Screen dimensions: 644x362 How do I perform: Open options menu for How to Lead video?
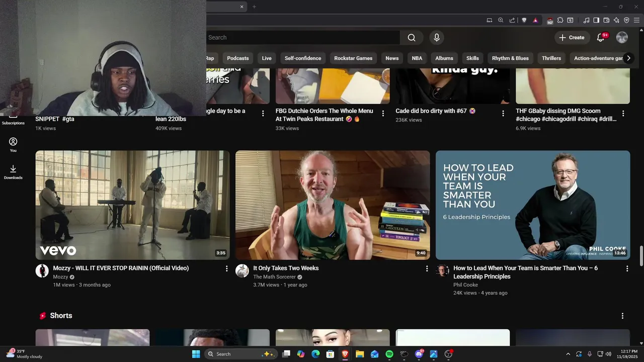(627, 269)
